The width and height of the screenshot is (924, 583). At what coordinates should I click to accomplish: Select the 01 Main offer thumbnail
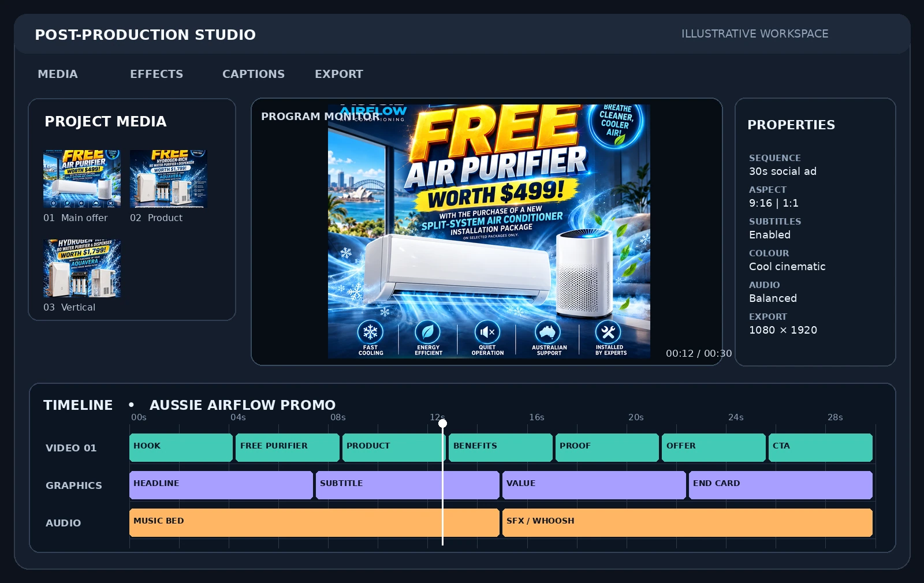tap(82, 179)
